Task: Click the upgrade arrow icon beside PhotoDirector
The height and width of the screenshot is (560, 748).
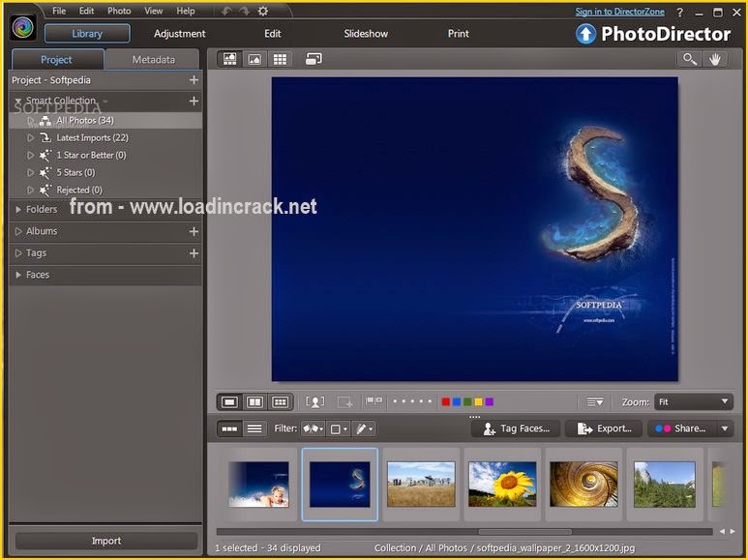Action: [585, 34]
